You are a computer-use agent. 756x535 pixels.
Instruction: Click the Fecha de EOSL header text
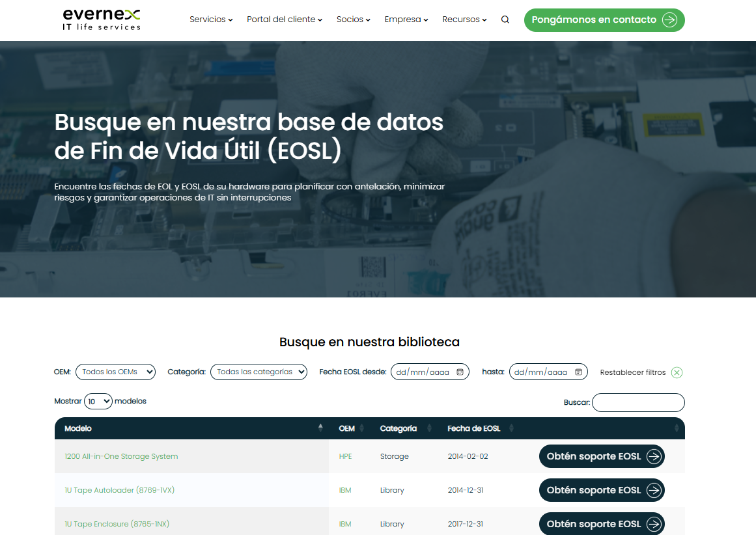click(473, 428)
